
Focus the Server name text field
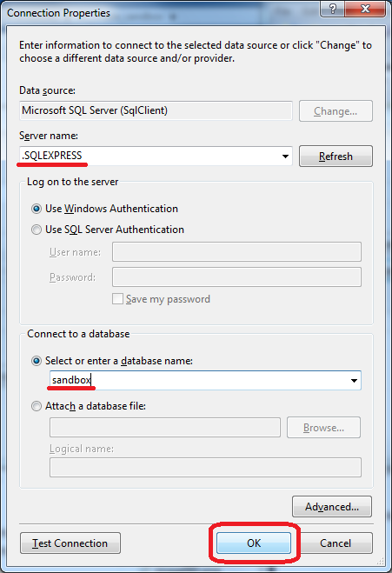tap(149, 156)
